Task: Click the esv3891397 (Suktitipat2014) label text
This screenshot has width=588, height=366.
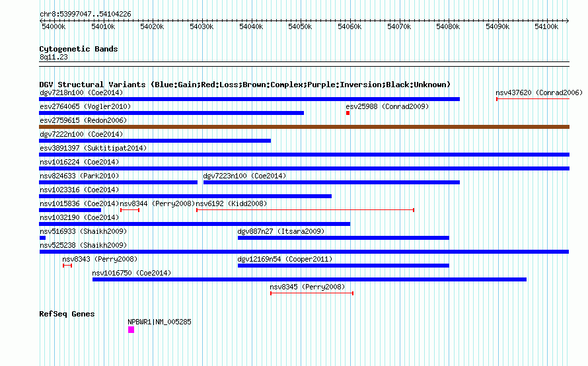Action: pyautogui.click(x=93, y=148)
